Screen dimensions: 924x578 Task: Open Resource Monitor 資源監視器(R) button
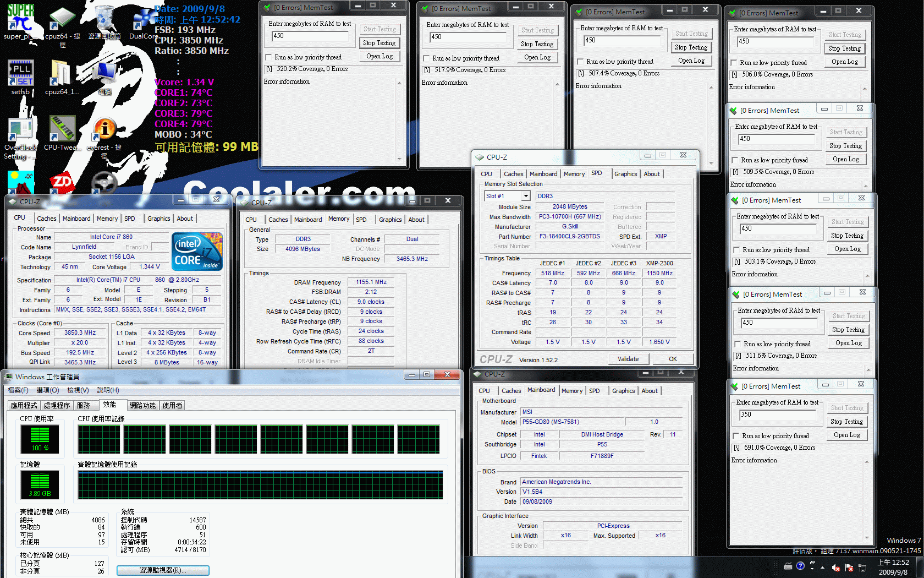pyautogui.click(x=163, y=570)
